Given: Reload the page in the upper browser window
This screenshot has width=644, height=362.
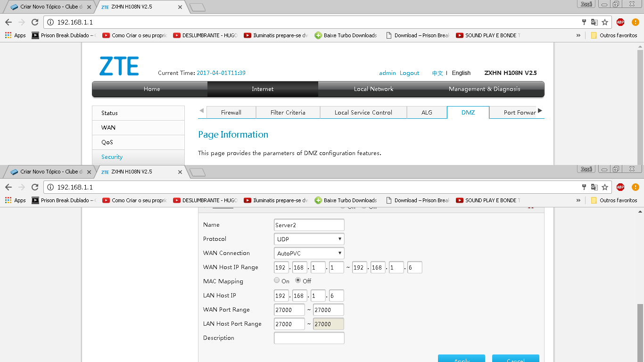Looking at the screenshot, I should click(34, 22).
